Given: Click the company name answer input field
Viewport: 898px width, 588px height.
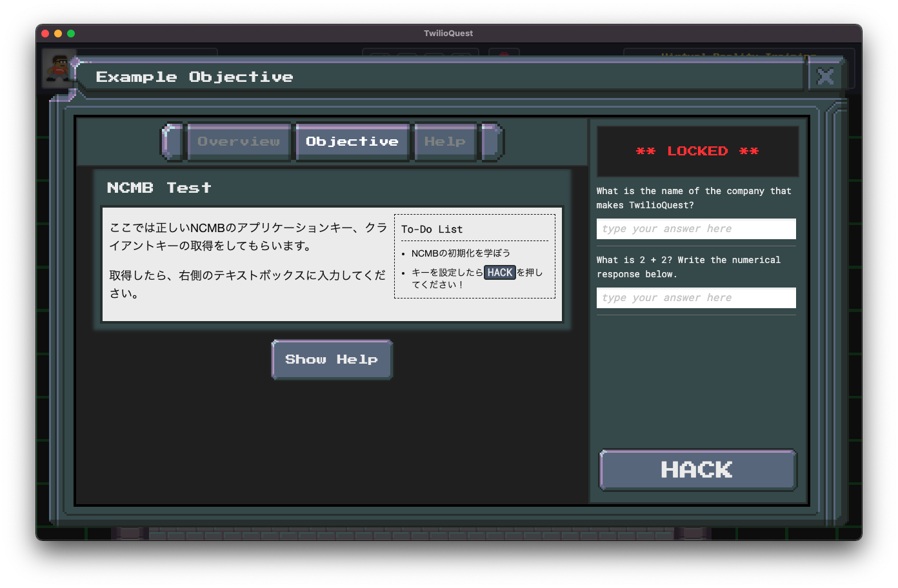Looking at the screenshot, I should (696, 229).
